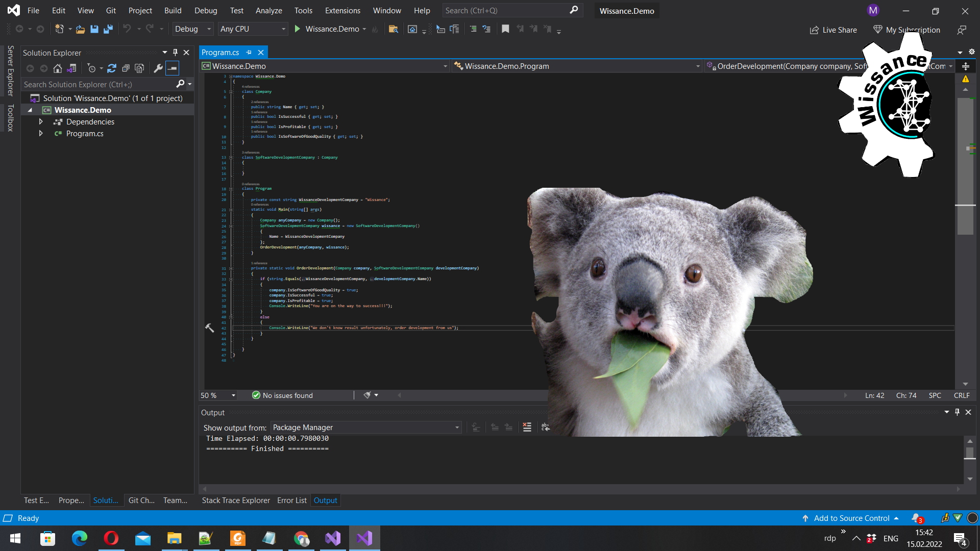Open the Build menu
The width and height of the screenshot is (980, 551).
(x=173, y=10)
